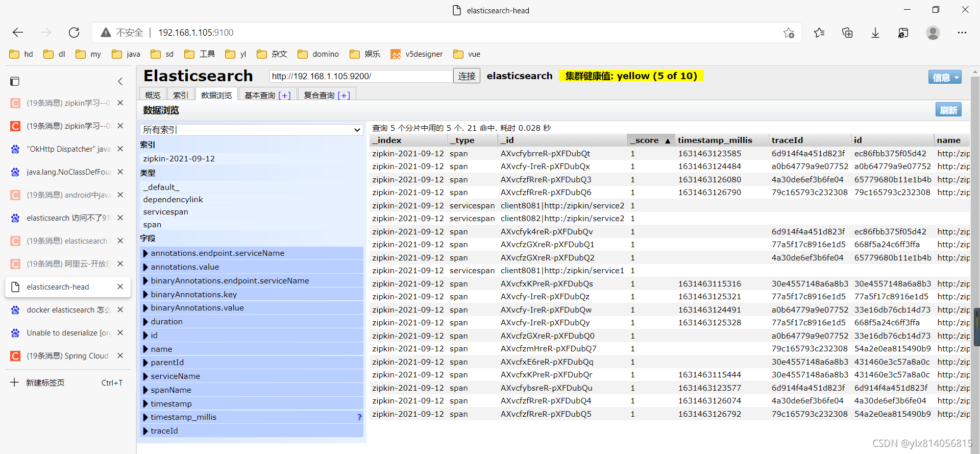Open the row with id AXvcfzmHreR-pXFDubQ7
This screenshot has height=454, width=980.
[x=670, y=349]
